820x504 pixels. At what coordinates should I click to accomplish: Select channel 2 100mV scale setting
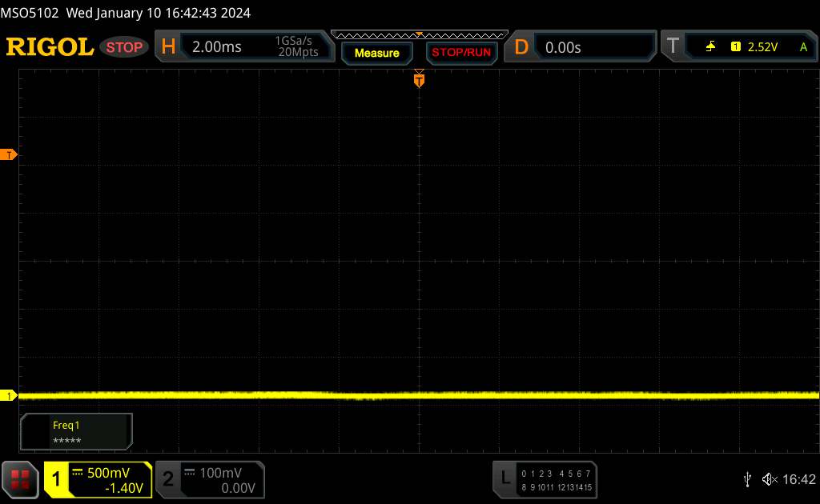tap(221, 473)
